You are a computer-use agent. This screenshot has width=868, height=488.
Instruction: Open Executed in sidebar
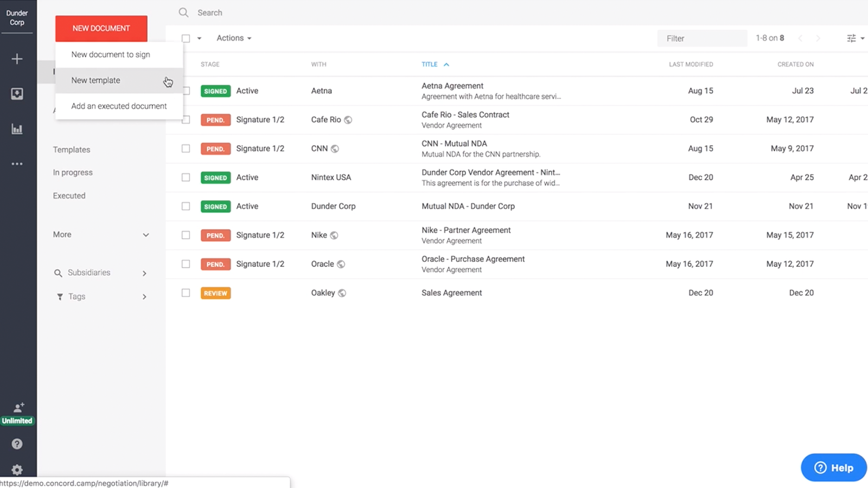tap(69, 196)
